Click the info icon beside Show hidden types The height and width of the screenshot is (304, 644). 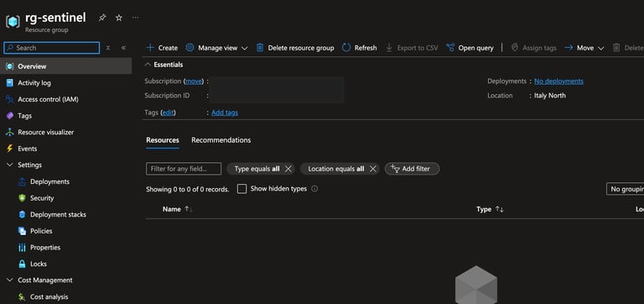314,189
